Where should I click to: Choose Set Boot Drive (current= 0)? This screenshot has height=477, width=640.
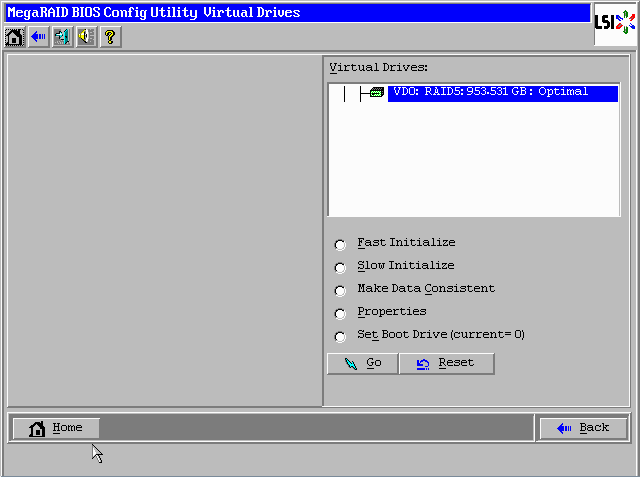click(x=340, y=337)
